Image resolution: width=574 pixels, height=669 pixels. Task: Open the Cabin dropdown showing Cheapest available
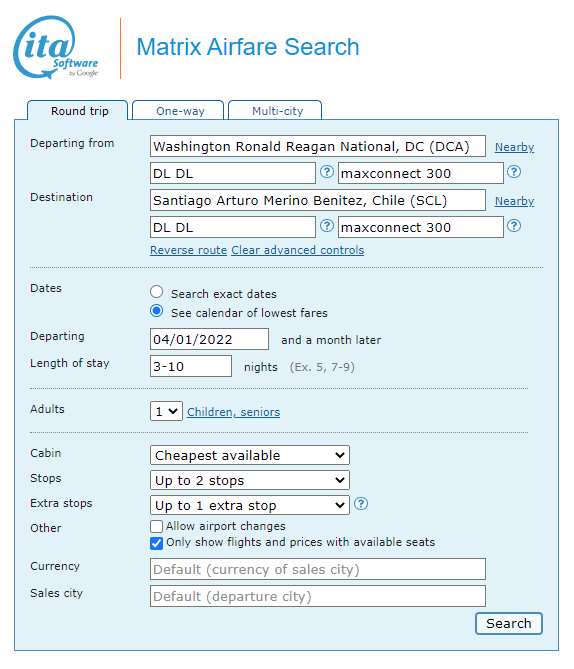(x=250, y=455)
